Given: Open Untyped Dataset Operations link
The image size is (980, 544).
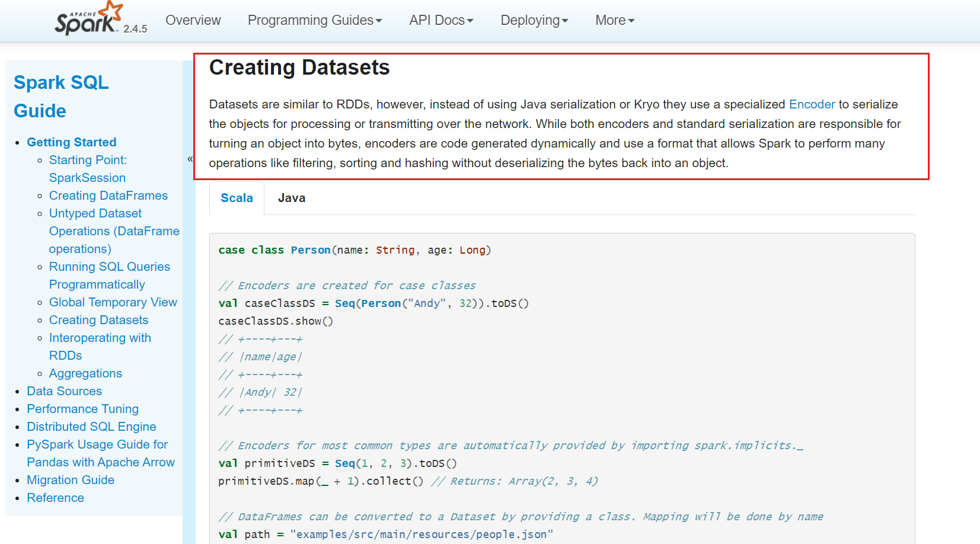Looking at the screenshot, I should coord(114,231).
